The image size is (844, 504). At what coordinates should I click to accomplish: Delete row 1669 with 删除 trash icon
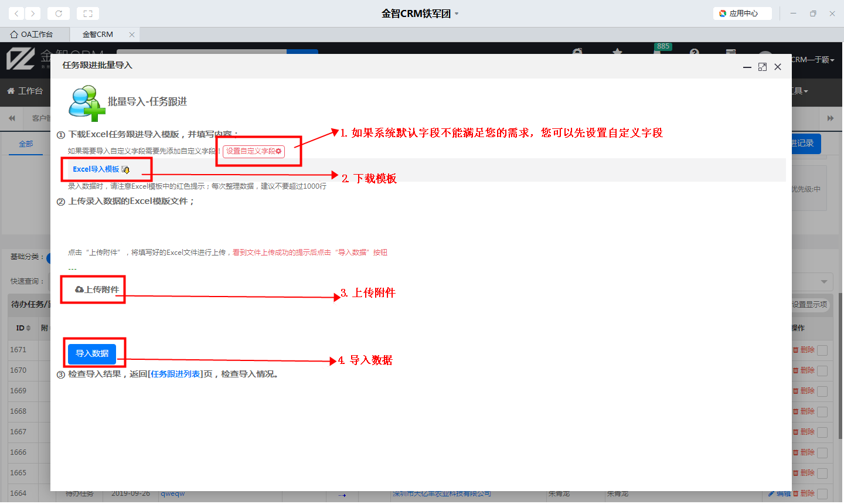click(804, 391)
